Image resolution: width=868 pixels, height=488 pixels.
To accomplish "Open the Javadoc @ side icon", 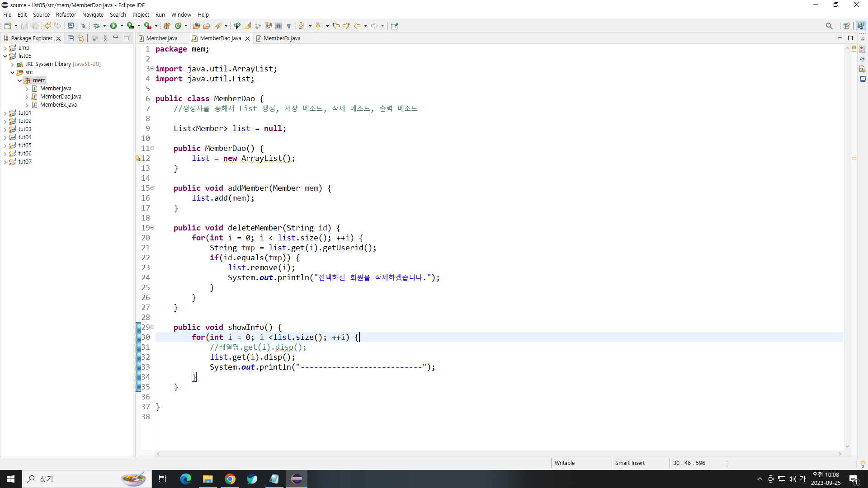I will coord(863,59).
